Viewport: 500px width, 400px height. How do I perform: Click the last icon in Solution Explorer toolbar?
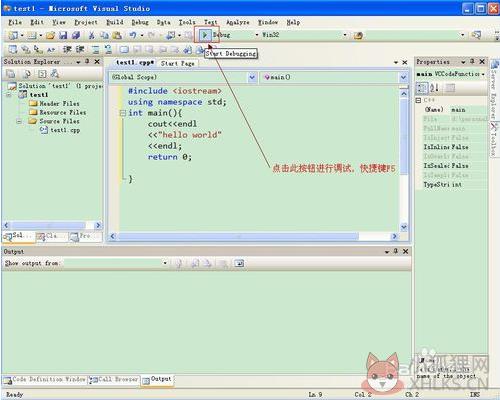tap(55, 74)
